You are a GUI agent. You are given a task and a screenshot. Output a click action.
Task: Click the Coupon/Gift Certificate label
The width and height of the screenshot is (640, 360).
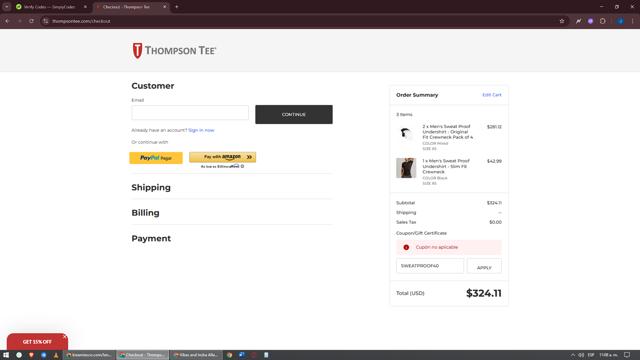(421, 233)
